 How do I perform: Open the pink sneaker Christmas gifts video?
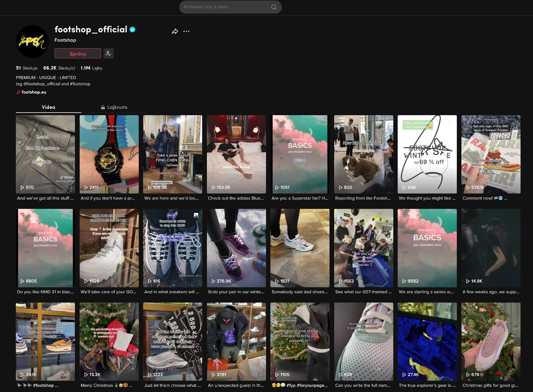click(491, 341)
